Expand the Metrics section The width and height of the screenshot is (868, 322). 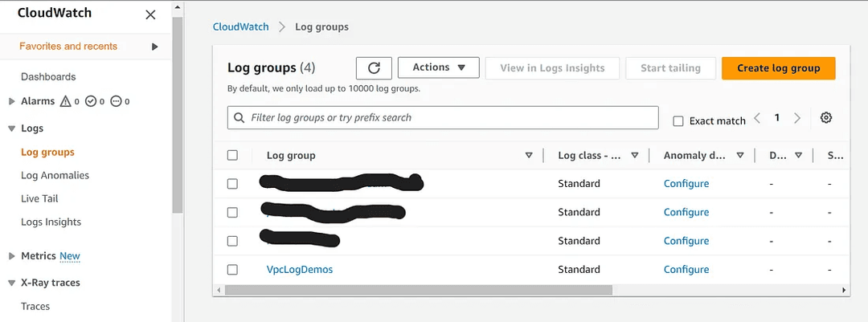pos(11,256)
